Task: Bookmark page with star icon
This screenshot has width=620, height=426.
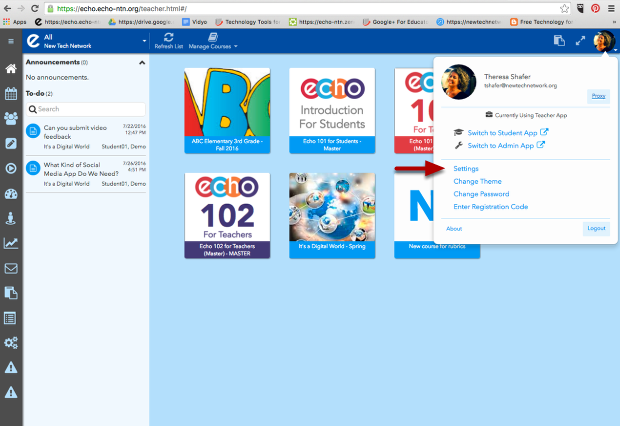Action: [x=564, y=8]
